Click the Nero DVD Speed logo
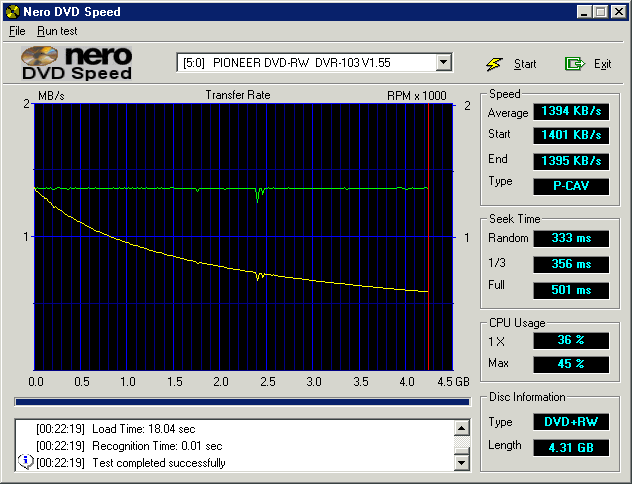The width and height of the screenshot is (632, 484). tap(77, 63)
